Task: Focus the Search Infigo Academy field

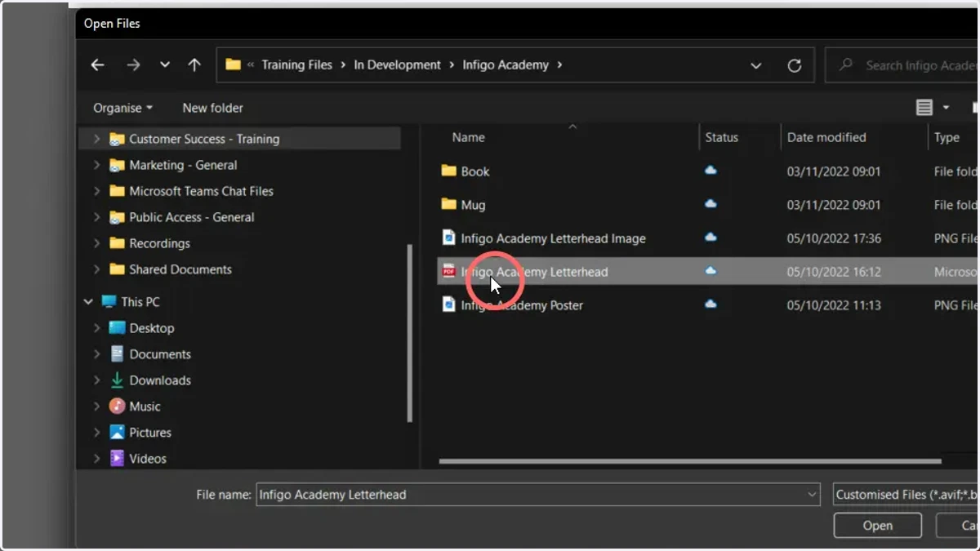Action: (x=902, y=65)
